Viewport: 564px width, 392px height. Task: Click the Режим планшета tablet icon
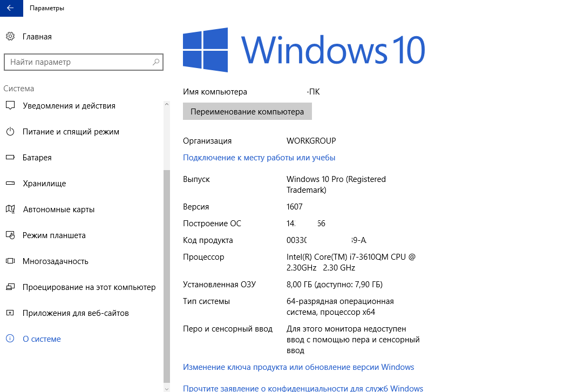pos(10,235)
